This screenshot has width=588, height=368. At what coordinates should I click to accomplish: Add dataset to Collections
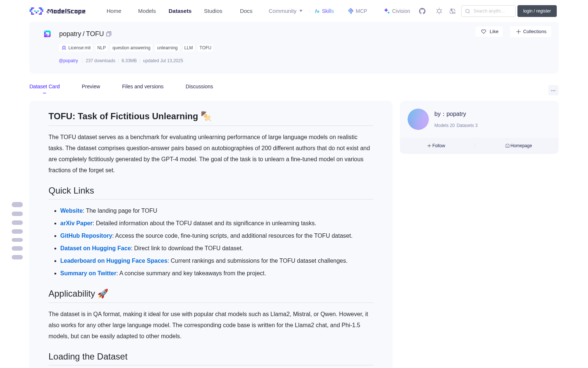tap(531, 32)
